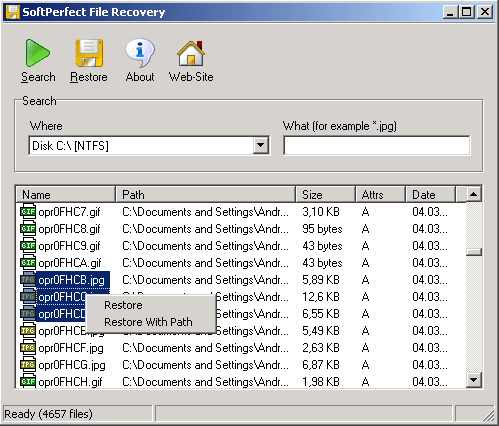
Task: Select the GIF icon of opr0FHC7.gif
Action: point(28,212)
